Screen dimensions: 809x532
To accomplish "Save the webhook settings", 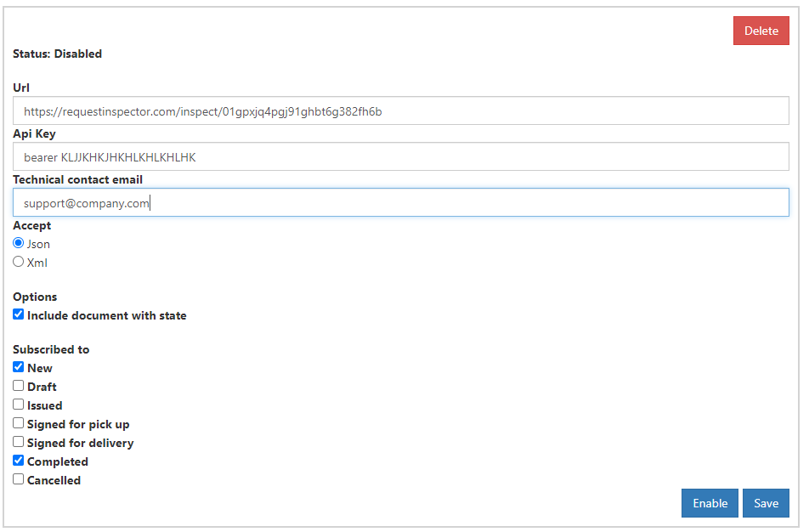I will click(767, 503).
